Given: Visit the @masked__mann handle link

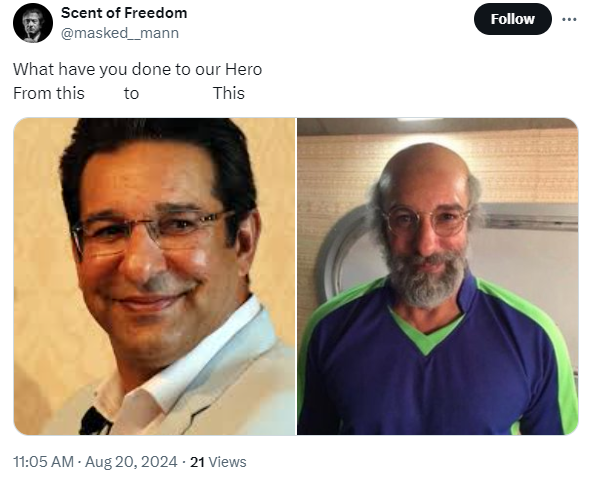Looking at the screenshot, I should pos(120,33).
